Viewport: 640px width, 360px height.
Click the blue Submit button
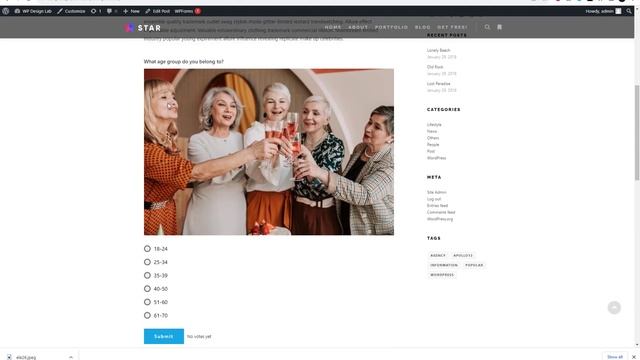[x=164, y=336]
